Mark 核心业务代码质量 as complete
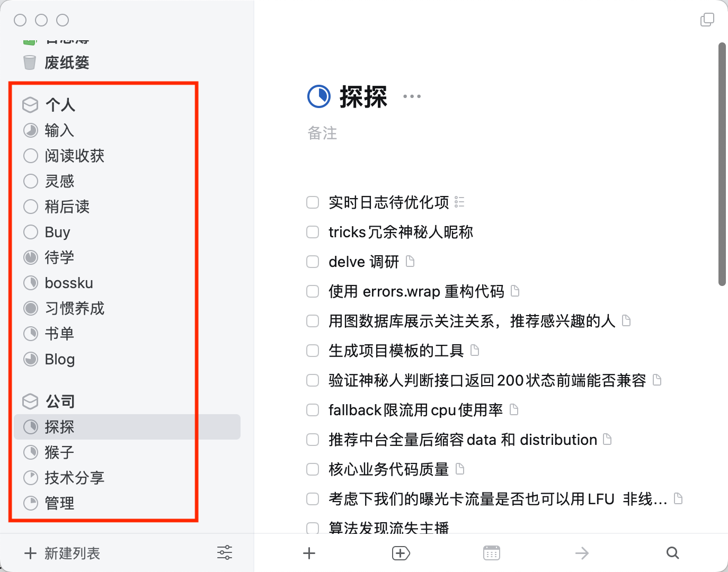728x572 pixels. [x=313, y=469]
